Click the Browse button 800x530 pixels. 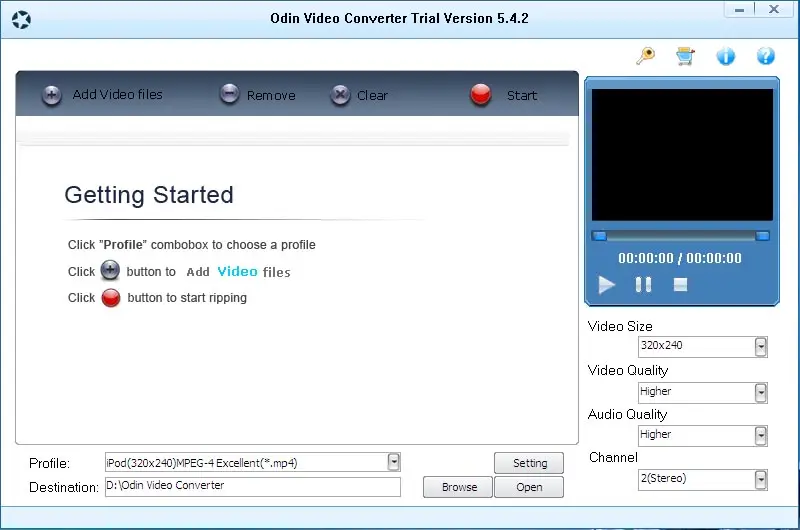pos(458,487)
